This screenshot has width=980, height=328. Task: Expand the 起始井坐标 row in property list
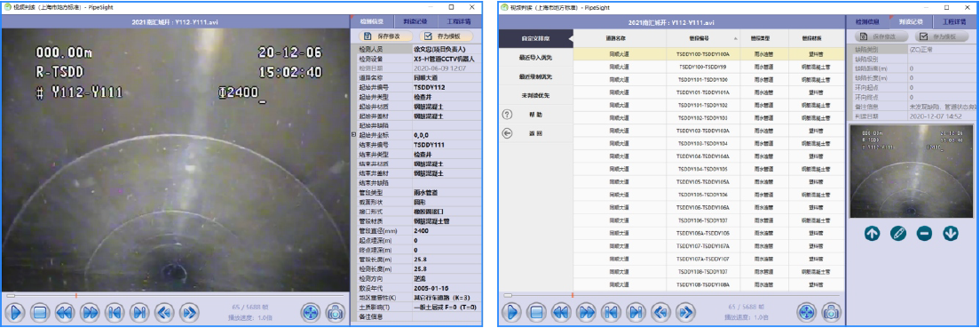[x=354, y=134]
